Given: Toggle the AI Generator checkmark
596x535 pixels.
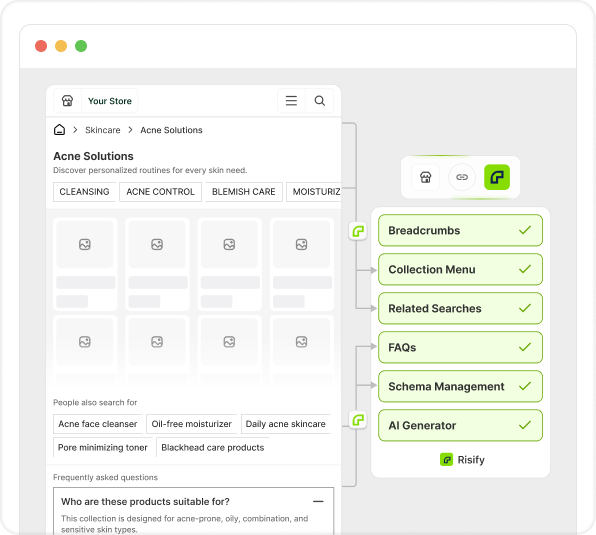Looking at the screenshot, I should point(525,425).
